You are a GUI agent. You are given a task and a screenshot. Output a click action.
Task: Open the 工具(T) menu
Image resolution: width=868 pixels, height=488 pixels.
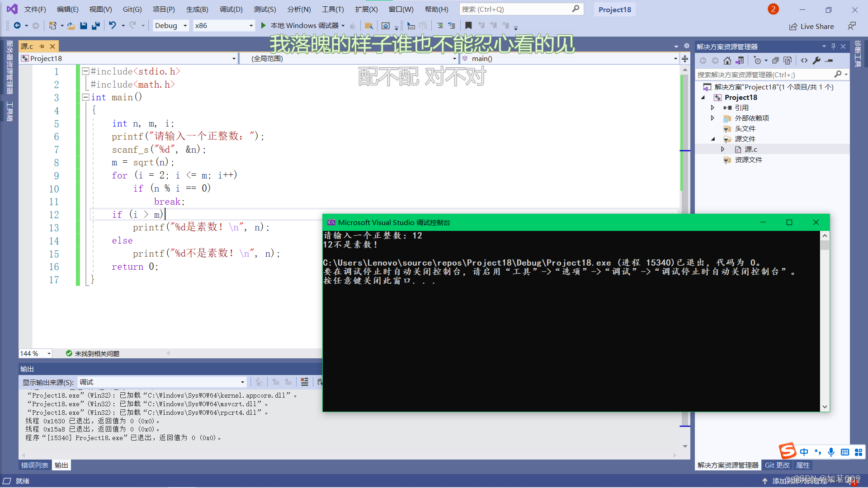pyautogui.click(x=333, y=9)
